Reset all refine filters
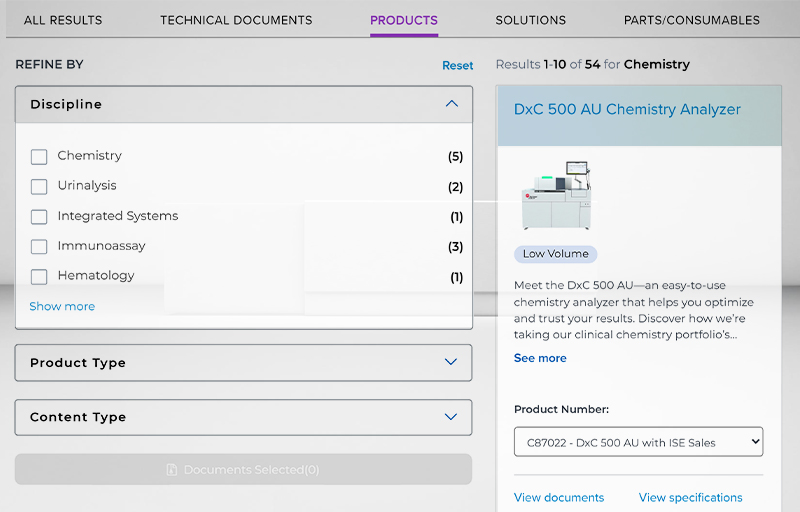800x512 pixels. 458,65
